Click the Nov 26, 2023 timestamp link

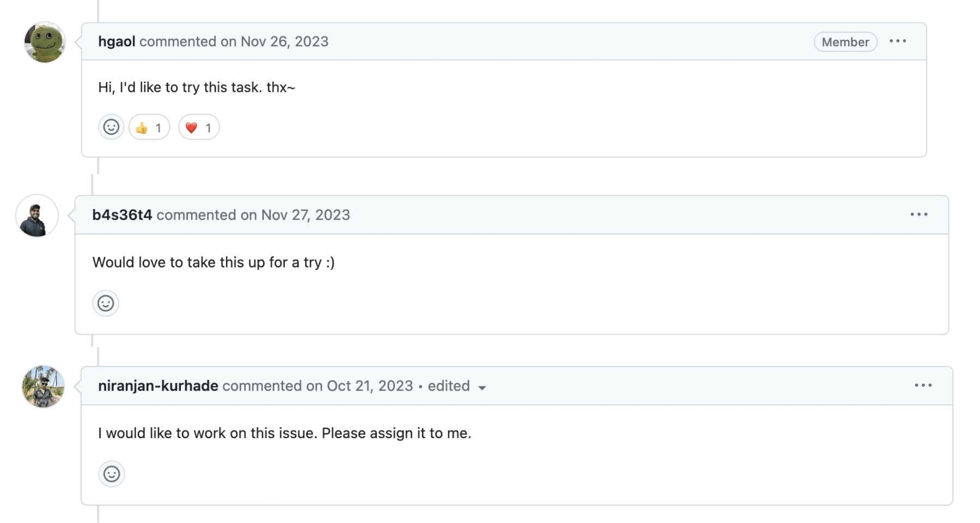284,41
